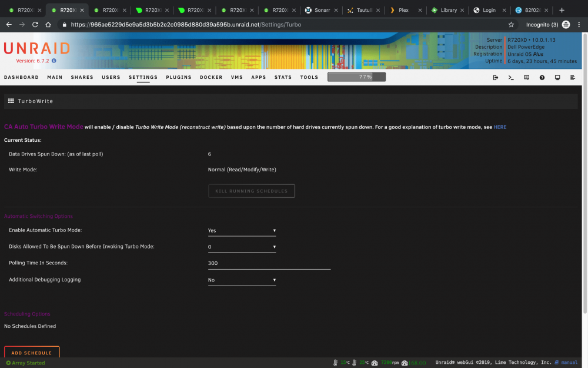Image resolution: width=588 pixels, height=368 pixels.
Task: Click the gauge icon beside 168.00
Action: coord(405,363)
